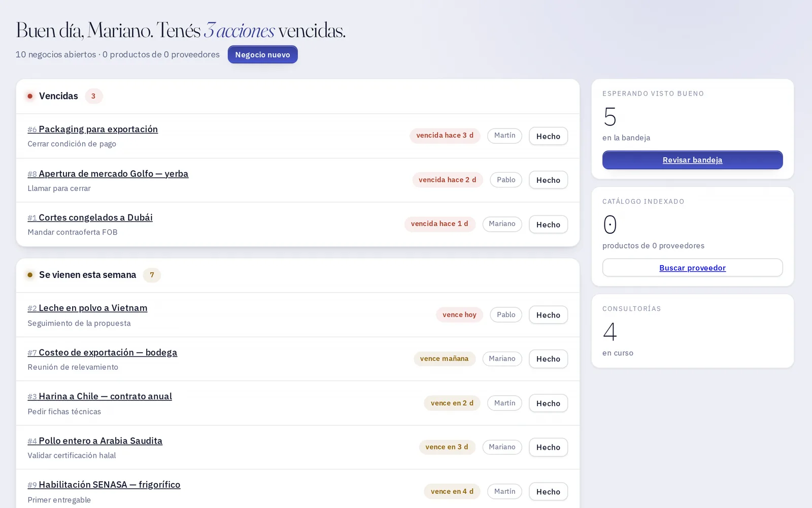The width and height of the screenshot is (812, 508).
Task: Click the 'vencida hace 3 d' badge
Action: point(445,136)
